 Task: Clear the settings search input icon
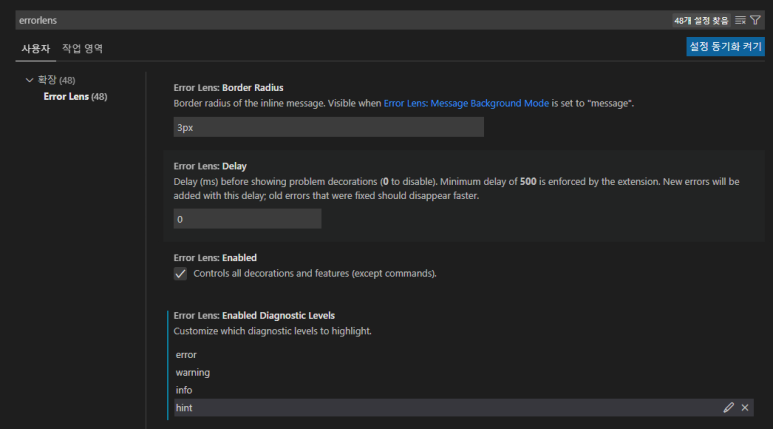740,20
